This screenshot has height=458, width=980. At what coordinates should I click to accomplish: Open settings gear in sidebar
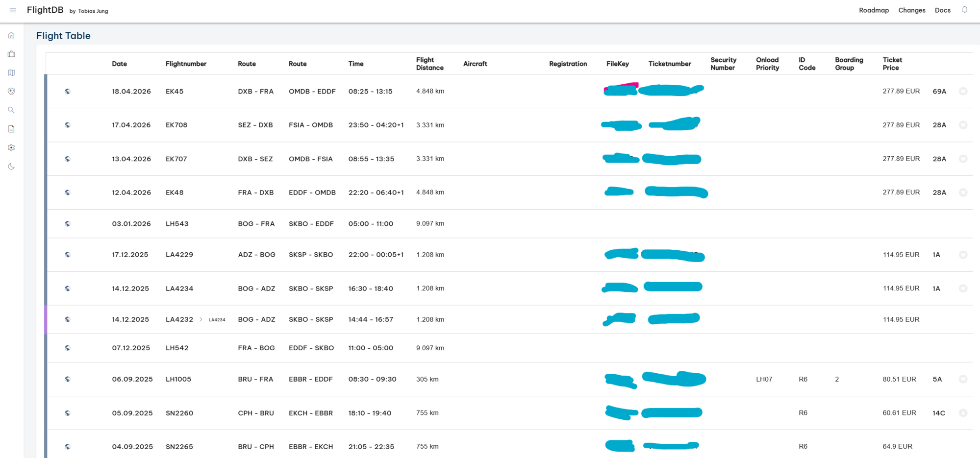tap(11, 147)
